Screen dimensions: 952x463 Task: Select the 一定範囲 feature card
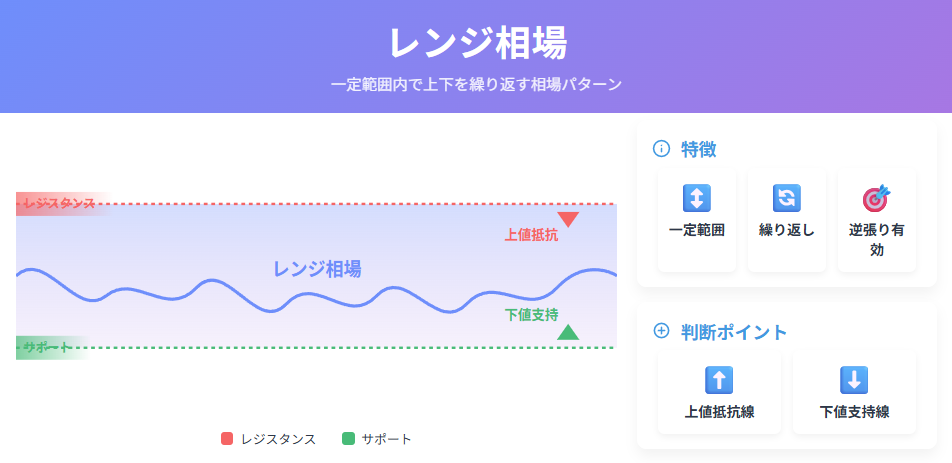(696, 220)
